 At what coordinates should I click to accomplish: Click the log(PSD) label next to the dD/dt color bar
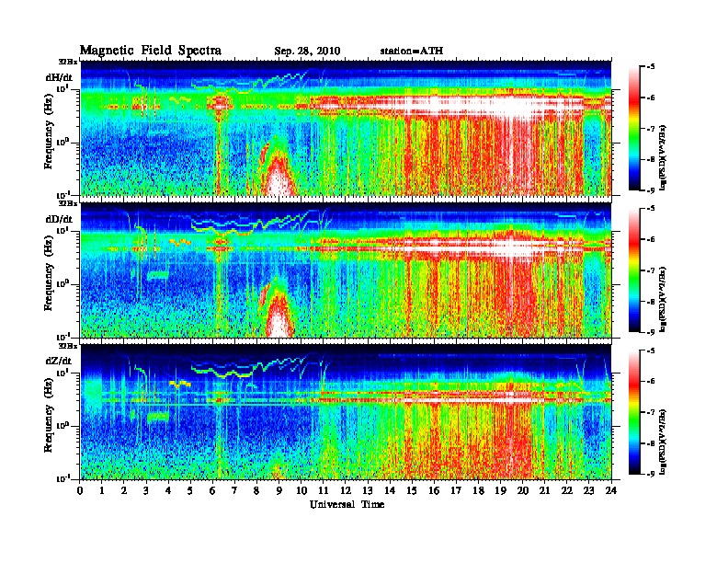click(x=665, y=299)
